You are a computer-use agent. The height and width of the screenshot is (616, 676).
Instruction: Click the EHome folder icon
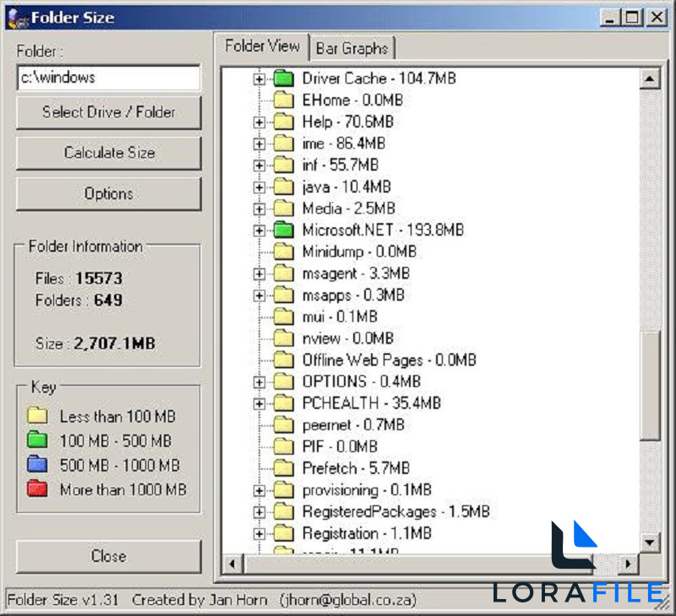coord(284,100)
